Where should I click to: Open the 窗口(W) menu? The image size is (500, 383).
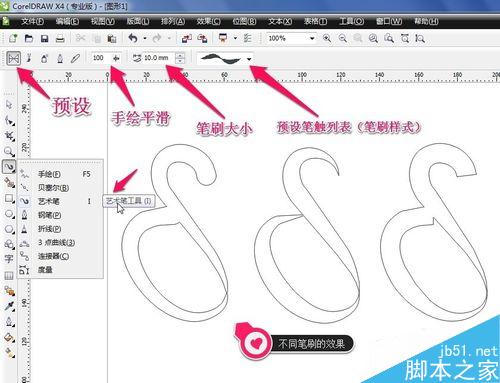(x=389, y=22)
